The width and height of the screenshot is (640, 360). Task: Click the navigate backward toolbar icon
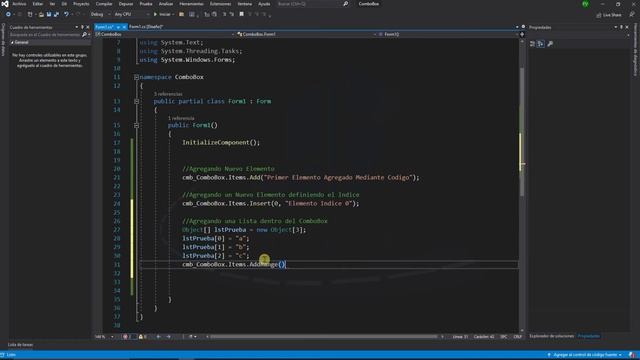tap(8, 15)
